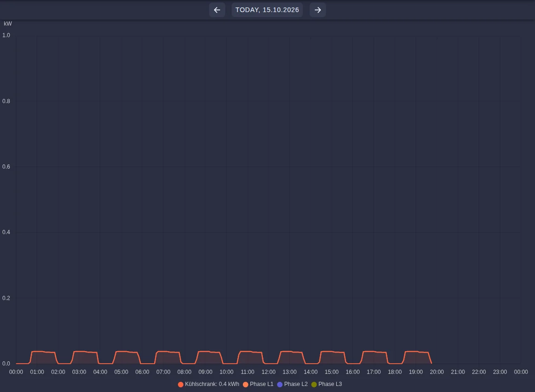This screenshot has width=535, height=392.
Task: Click the 1.0 y-axis label
Action: click(6, 35)
